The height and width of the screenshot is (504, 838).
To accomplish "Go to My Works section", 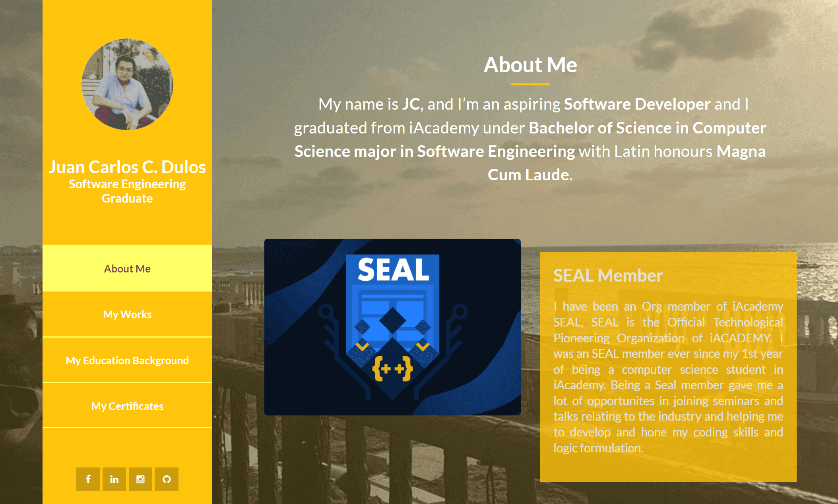I will pos(127,314).
